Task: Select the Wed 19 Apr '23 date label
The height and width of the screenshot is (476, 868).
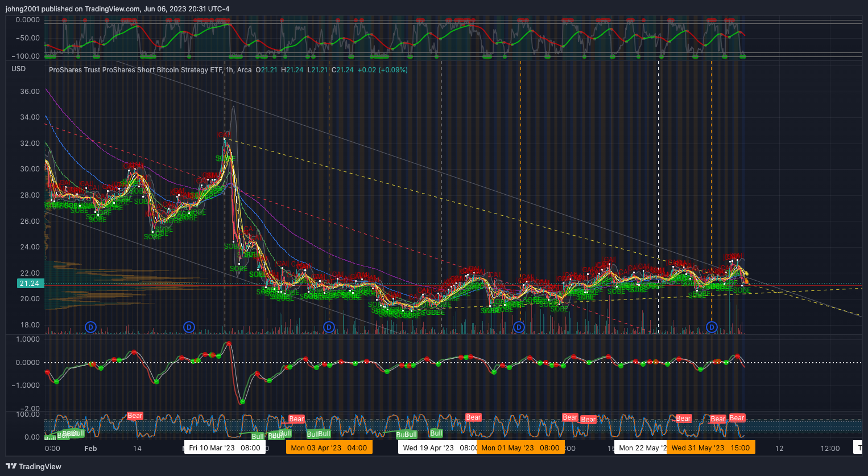Action: (x=438, y=448)
